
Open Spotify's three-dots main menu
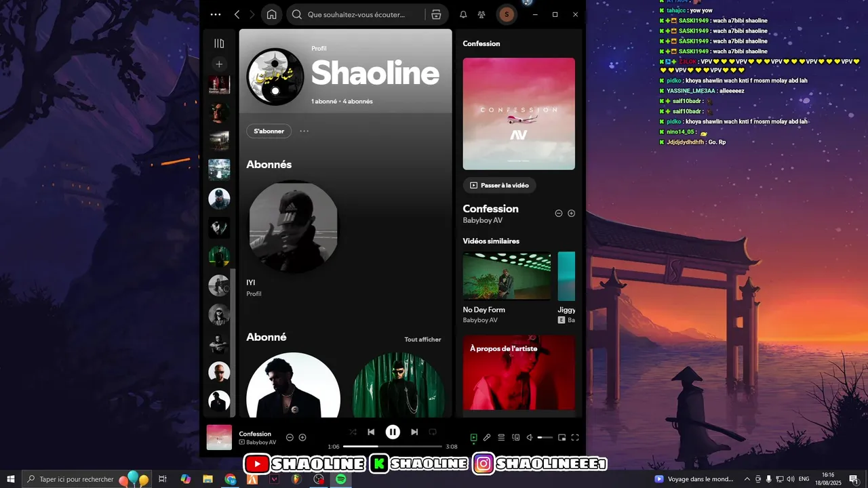[216, 14]
